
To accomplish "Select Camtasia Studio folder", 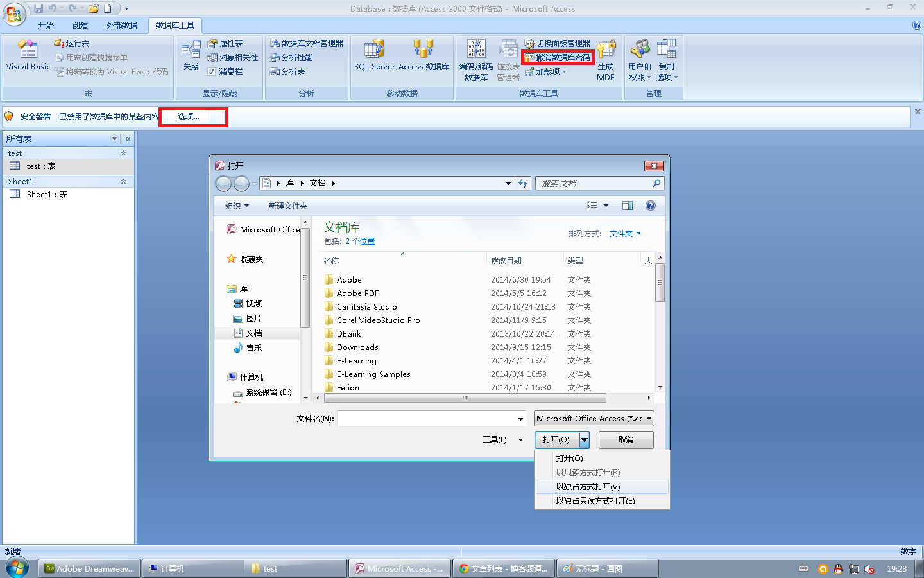I will coord(366,307).
